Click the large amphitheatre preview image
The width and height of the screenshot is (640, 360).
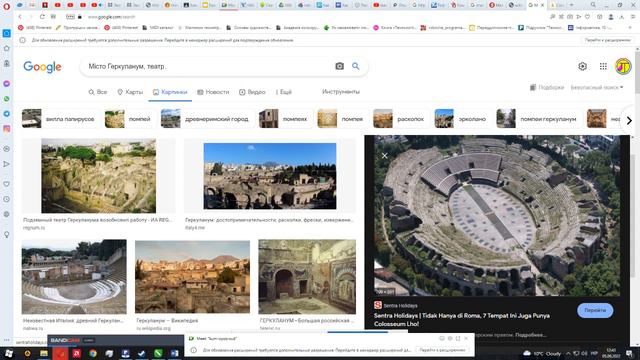(497, 216)
